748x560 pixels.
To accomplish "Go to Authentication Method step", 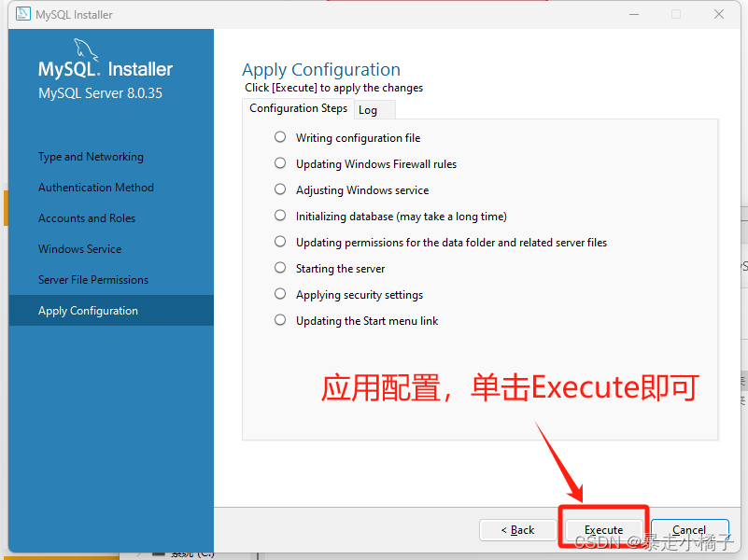I will pyautogui.click(x=96, y=188).
